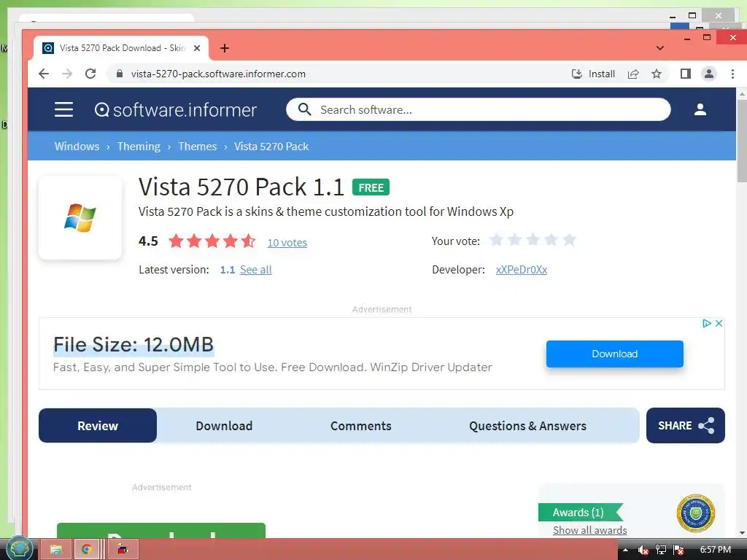Open File Explorer from taskbar

click(55, 550)
